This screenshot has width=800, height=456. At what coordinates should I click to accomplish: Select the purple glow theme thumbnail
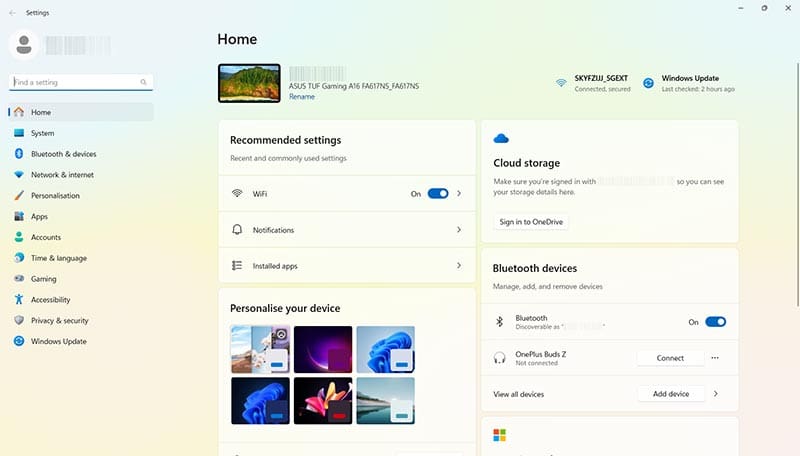[x=323, y=349]
